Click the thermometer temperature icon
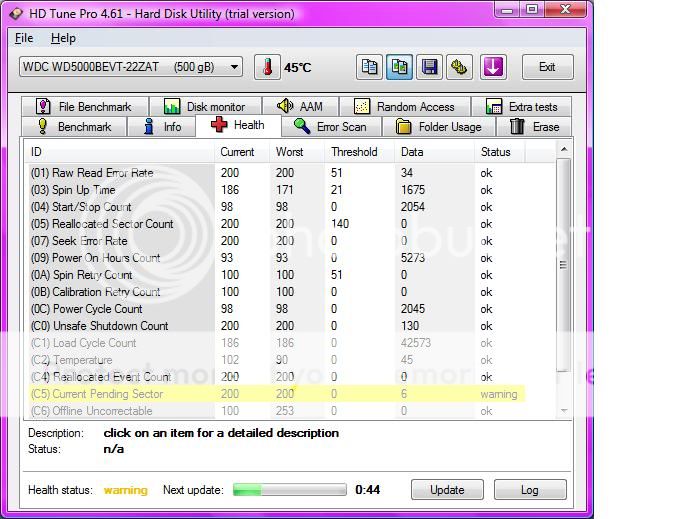 (267, 67)
